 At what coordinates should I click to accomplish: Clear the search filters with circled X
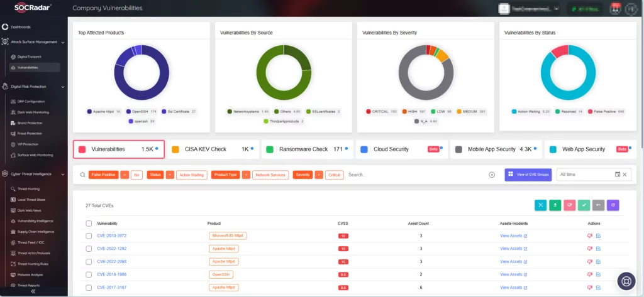492,175
